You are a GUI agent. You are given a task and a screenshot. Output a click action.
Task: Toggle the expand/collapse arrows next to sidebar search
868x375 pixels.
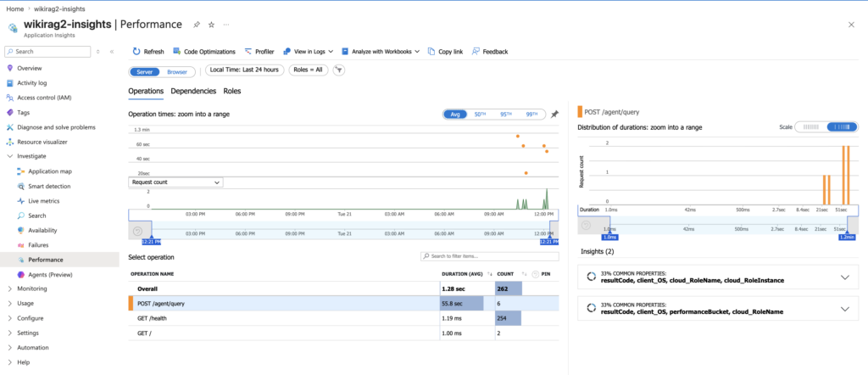(98, 52)
